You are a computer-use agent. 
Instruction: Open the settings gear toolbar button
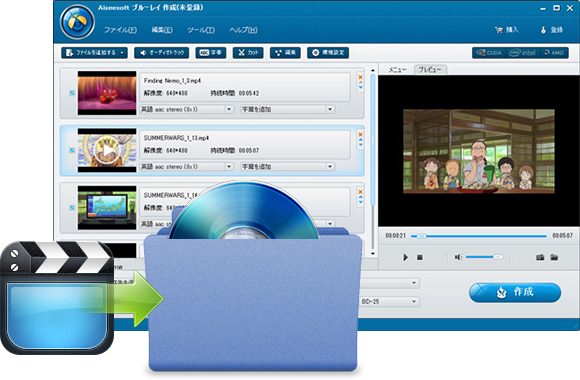(x=328, y=53)
